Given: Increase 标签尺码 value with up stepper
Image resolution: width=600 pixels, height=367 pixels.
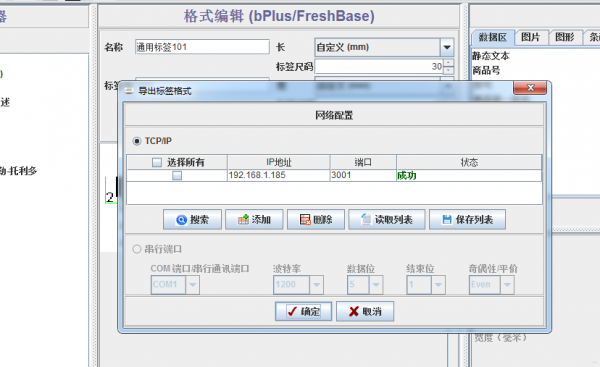Looking at the screenshot, I should (x=448, y=63).
